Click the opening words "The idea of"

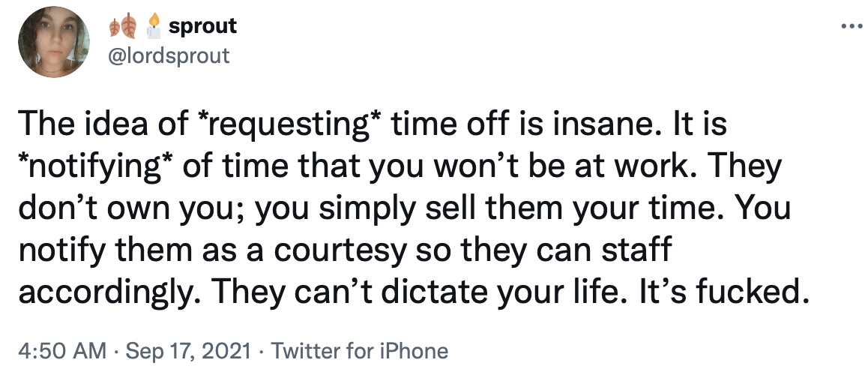tap(103, 124)
